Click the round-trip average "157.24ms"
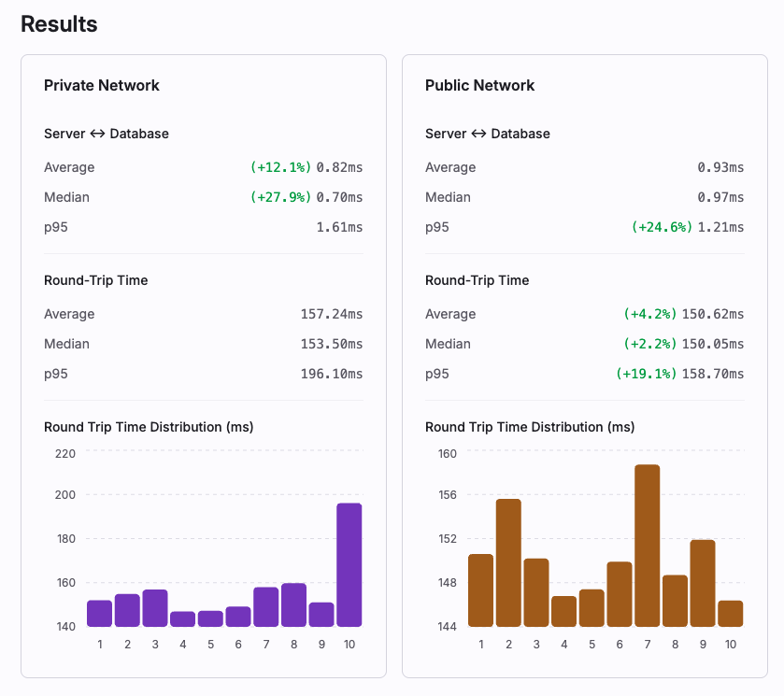 click(332, 314)
